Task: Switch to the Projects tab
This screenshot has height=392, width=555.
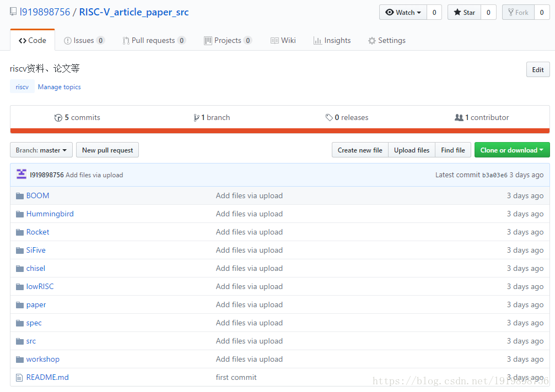Action: click(228, 40)
